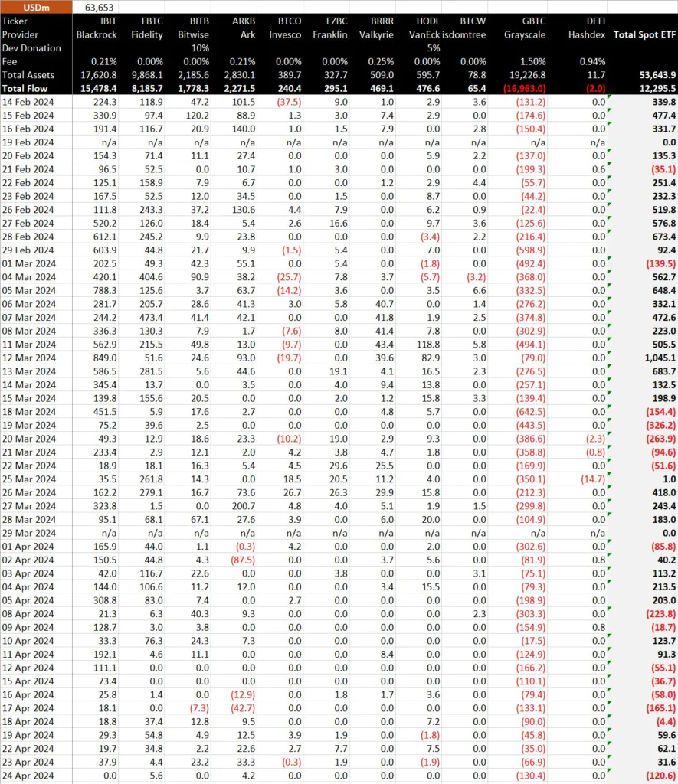This screenshot has height=784, width=678.
Task: Select the GBTC ticker header cell
Action: coord(534,21)
